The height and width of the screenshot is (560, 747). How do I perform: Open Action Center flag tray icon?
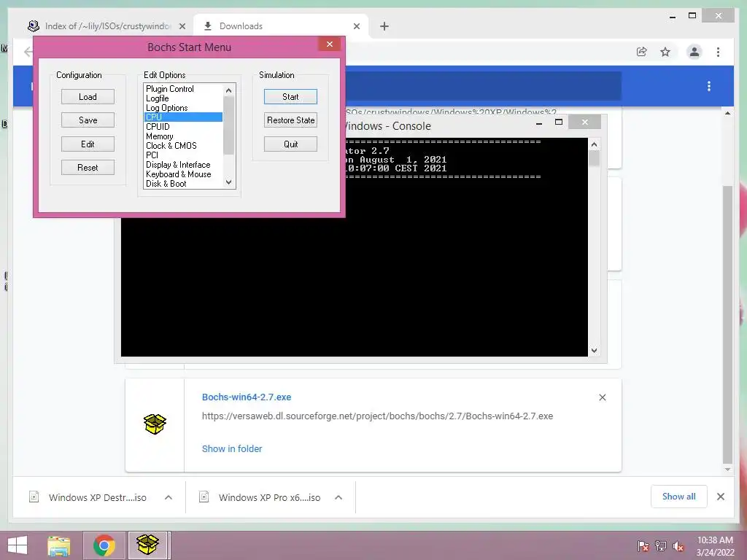tap(643, 545)
